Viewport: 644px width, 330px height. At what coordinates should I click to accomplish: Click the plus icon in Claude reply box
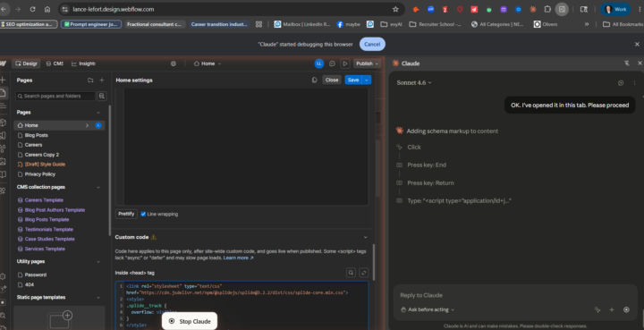coord(612,310)
